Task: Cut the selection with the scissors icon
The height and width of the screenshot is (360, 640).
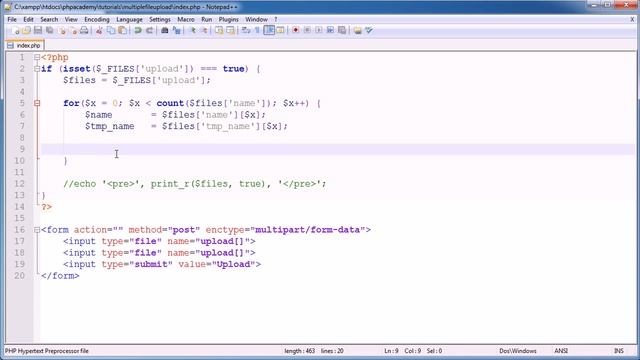Action: [99, 30]
